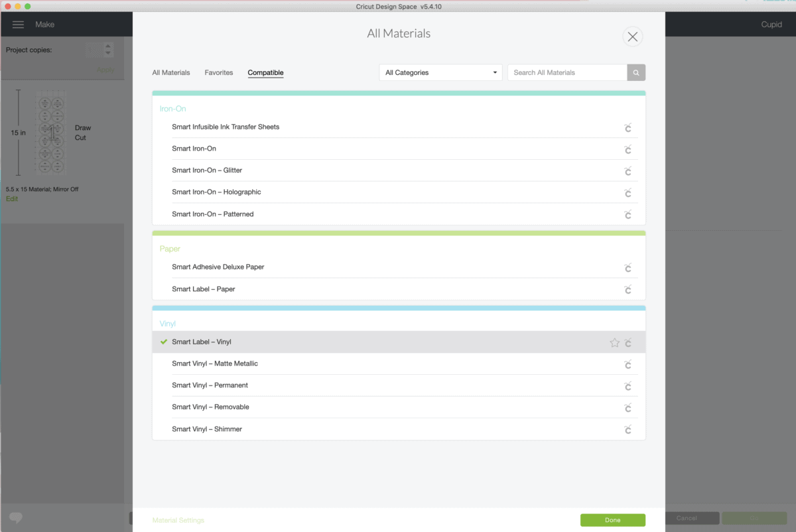Click the magnifier search button
The image size is (796, 532).
click(636, 73)
